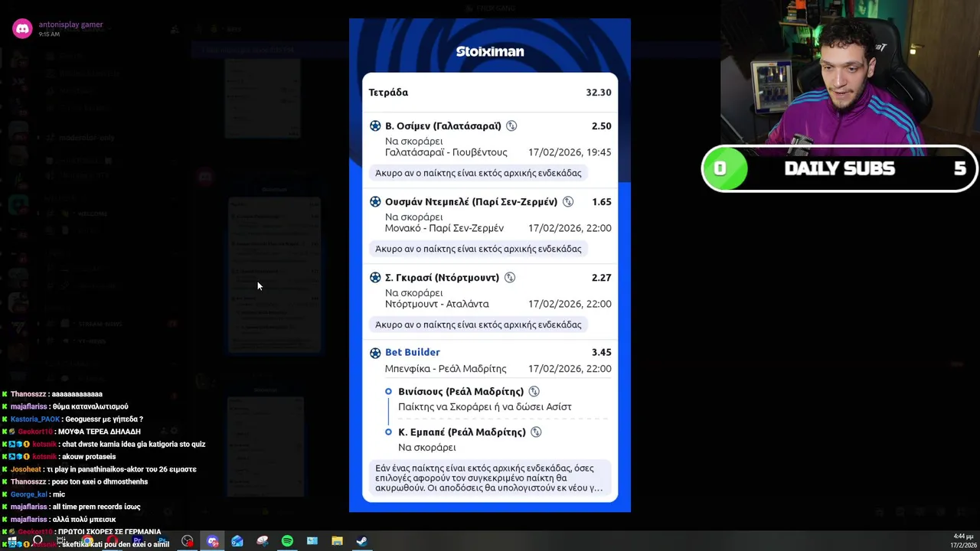The image size is (980, 551).
Task: Open the Mail app in the taskbar
Action: [237, 541]
